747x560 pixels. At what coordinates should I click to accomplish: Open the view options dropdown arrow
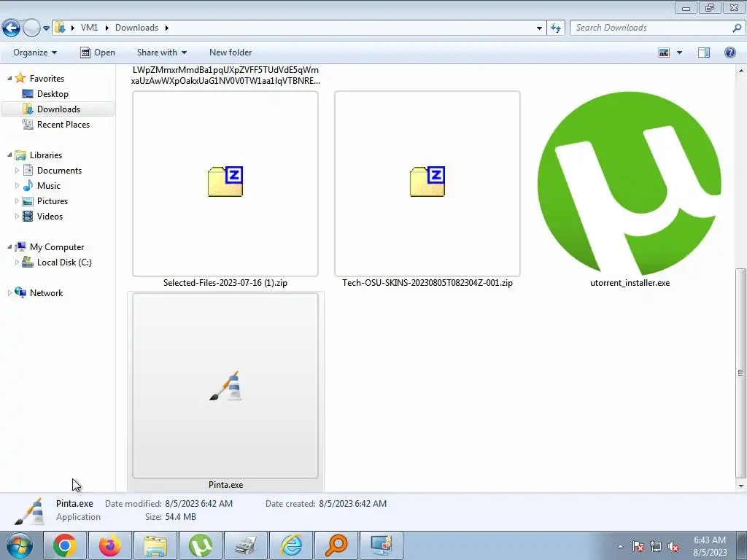(679, 52)
